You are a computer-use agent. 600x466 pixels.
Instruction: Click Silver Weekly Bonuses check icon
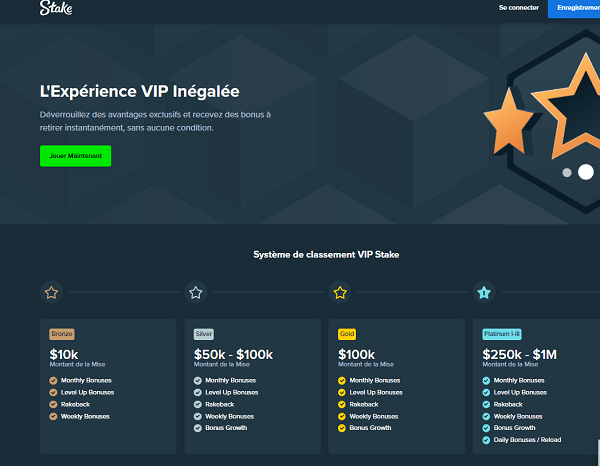pos(197,416)
